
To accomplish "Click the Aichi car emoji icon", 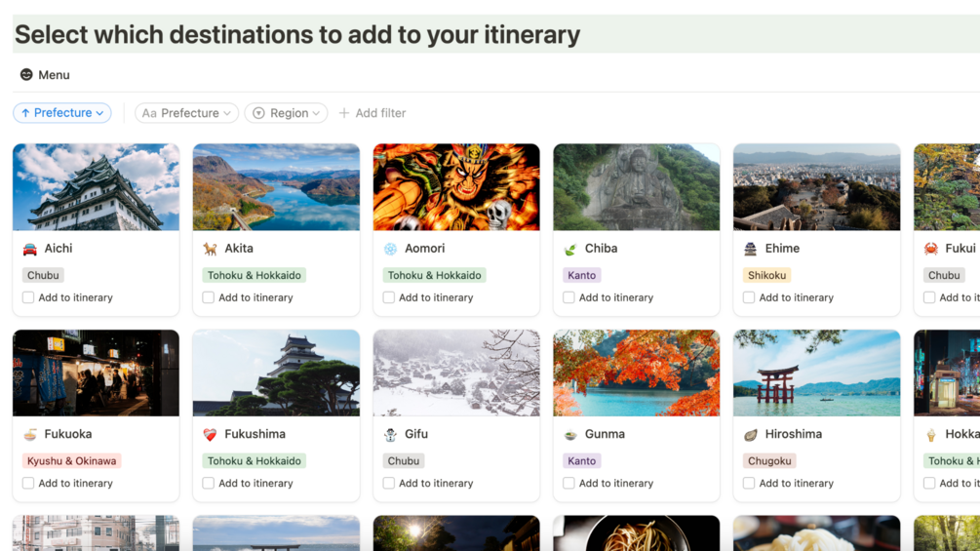I will point(30,249).
